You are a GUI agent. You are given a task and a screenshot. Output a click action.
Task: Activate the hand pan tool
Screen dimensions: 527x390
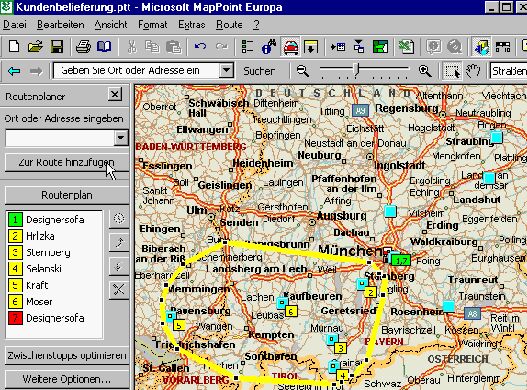click(473, 71)
